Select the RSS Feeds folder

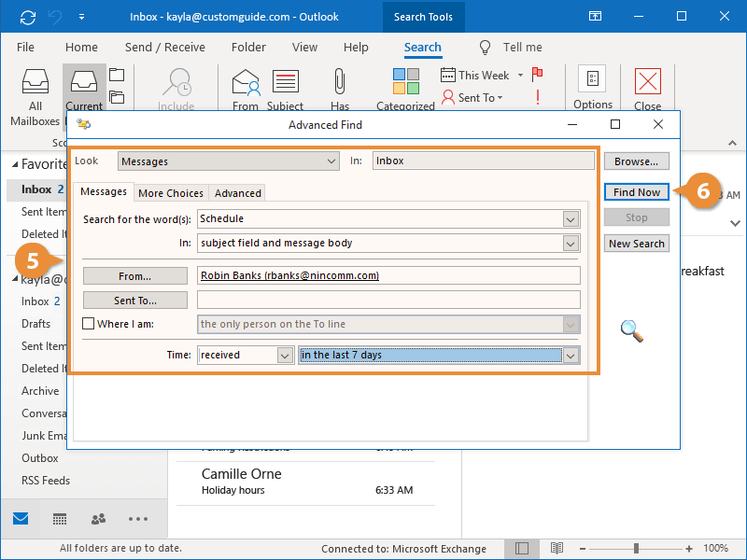46,481
